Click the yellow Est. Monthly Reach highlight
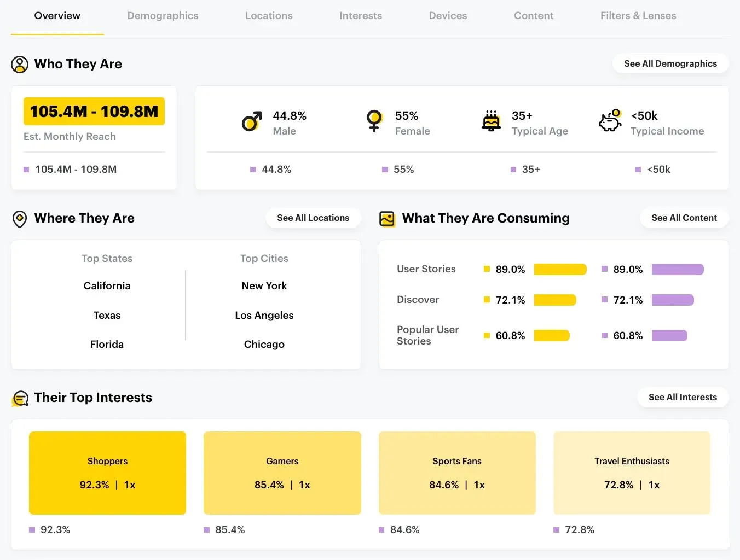Image resolution: width=740 pixels, height=560 pixels. point(94,112)
